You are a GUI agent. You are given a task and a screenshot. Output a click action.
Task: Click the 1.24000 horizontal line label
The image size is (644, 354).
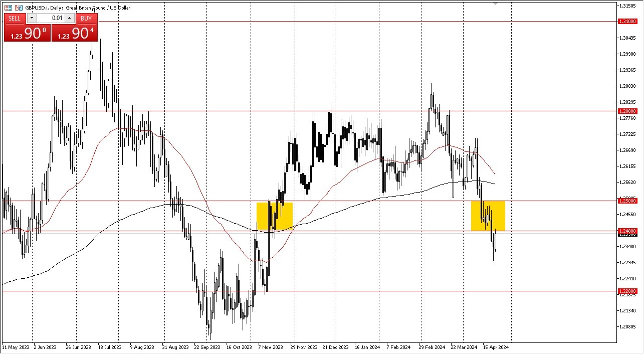628,231
